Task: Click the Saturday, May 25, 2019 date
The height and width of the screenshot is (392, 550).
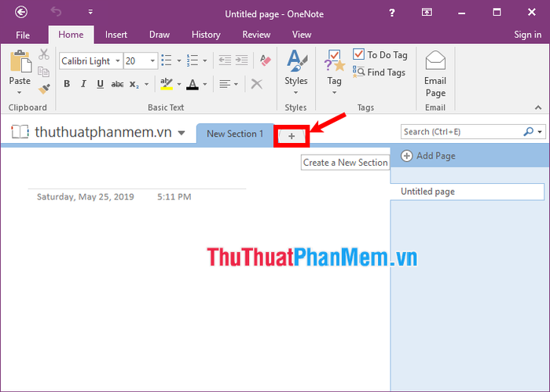Action: coord(85,196)
